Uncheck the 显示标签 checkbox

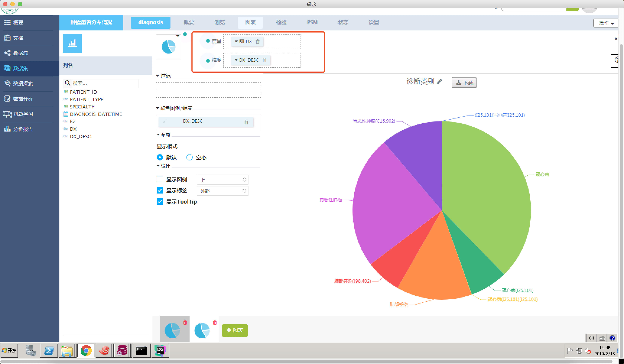pyautogui.click(x=160, y=190)
